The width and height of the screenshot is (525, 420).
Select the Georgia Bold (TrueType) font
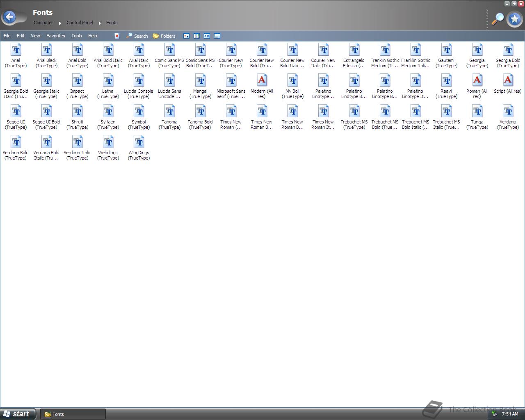click(x=508, y=55)
